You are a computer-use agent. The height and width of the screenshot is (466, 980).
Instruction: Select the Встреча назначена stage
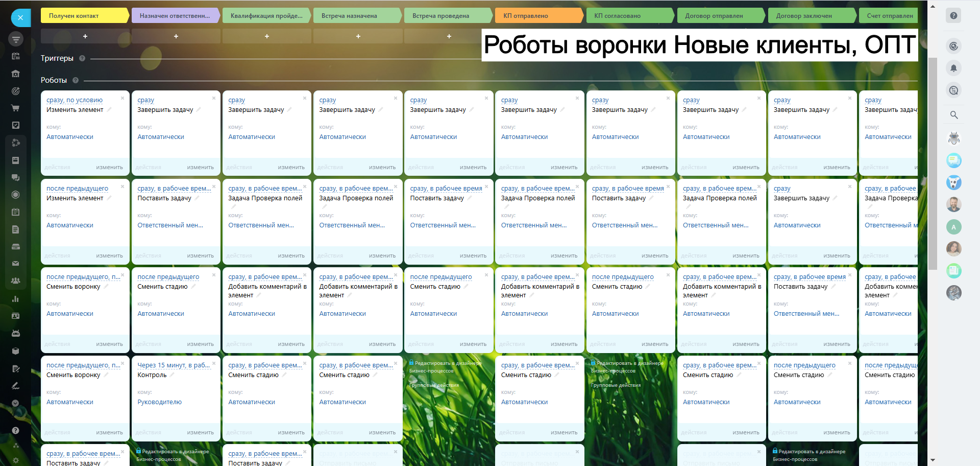(x=357, y=16)
